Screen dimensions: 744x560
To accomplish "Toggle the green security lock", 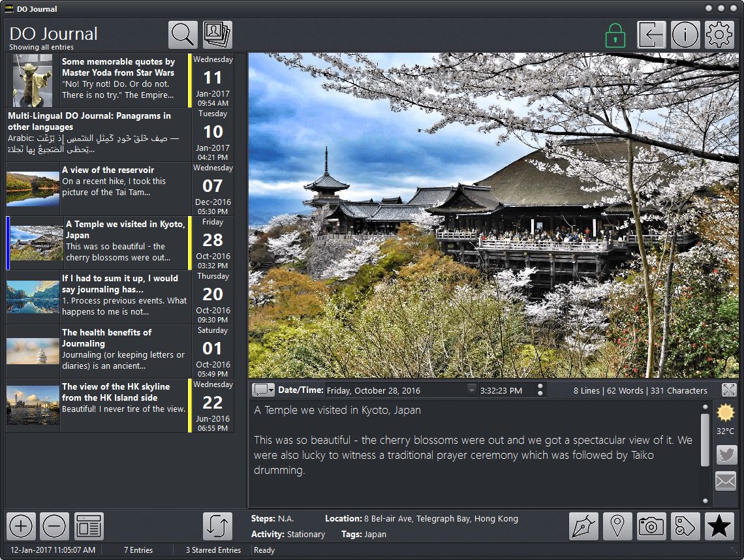I will click(617, 34).
